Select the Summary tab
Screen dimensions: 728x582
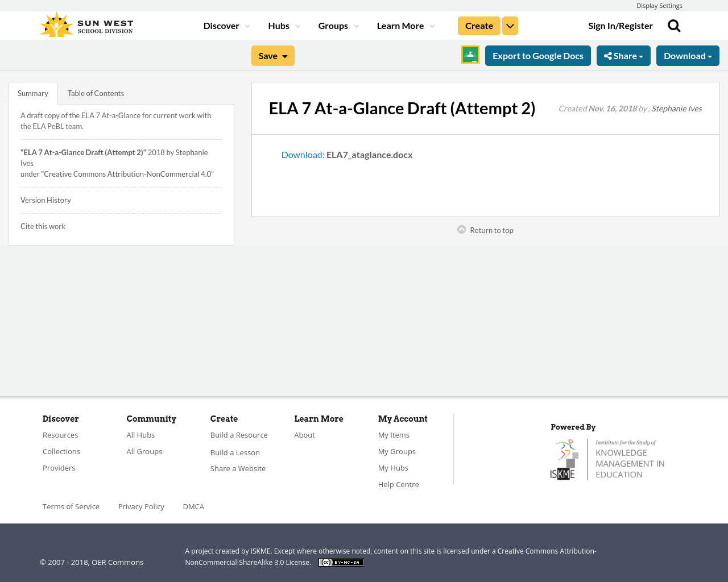(32, 92)
